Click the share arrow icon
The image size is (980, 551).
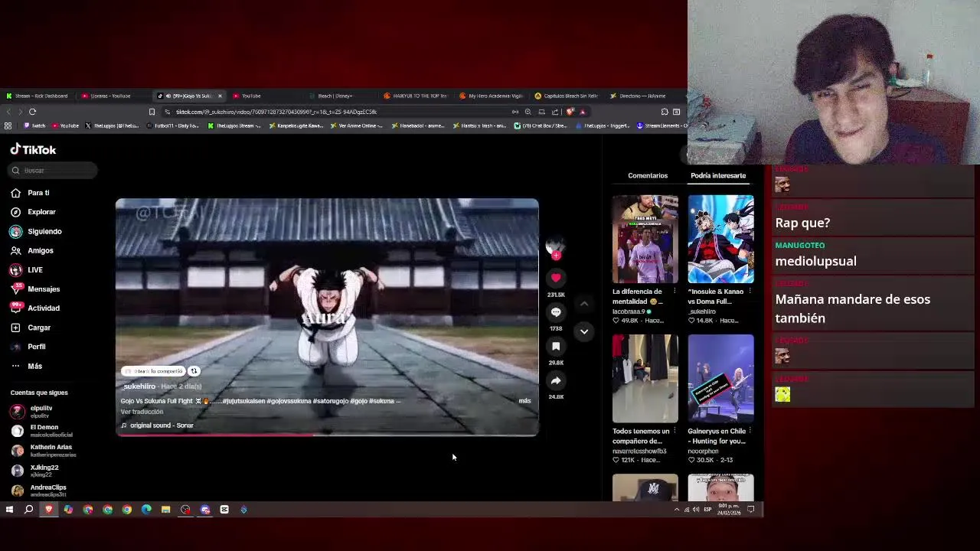pyautogui.click(x=556, y=380)
